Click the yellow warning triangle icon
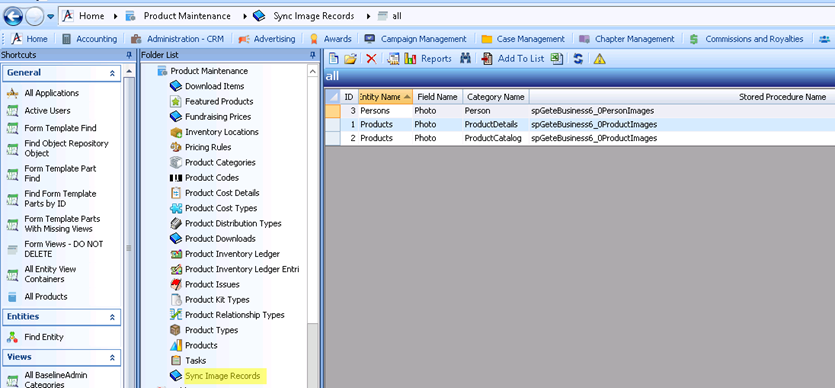Viewport: 835px width, 388px height. [x=600, y=59]
